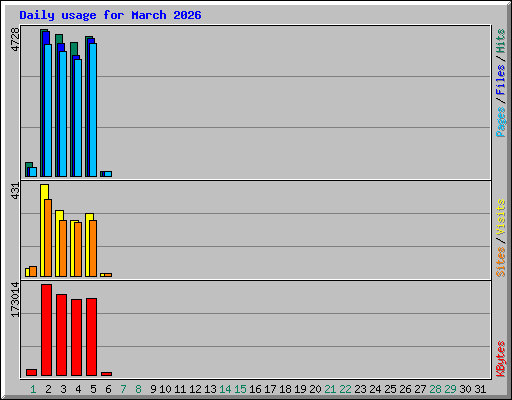Click the red KBytes bar for day 3
This screenshot has width=512, height=400.
(x=61, y=335)
